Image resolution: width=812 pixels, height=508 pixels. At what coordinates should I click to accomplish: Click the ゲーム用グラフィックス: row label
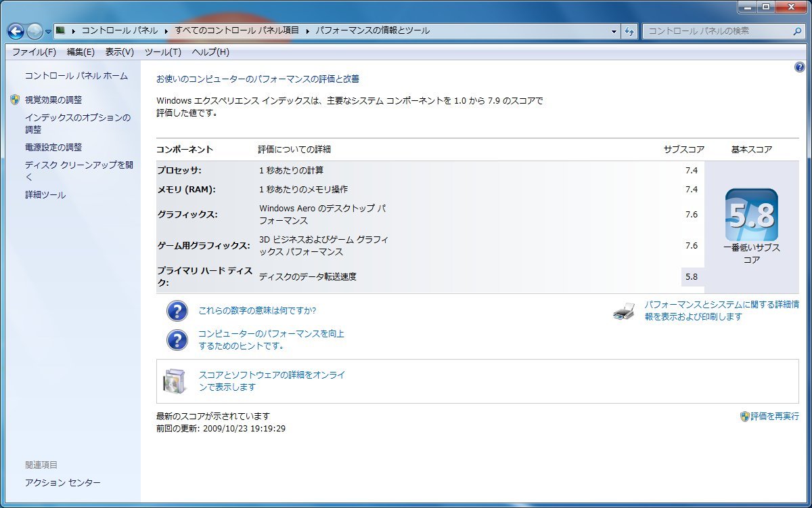[204, 245]
